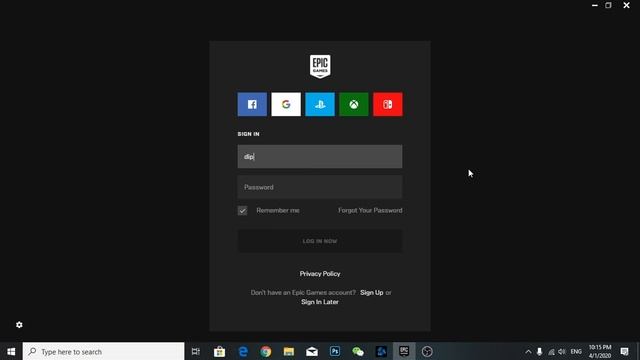
Task: Choose Sign In Later link
Action: [320, 302]
